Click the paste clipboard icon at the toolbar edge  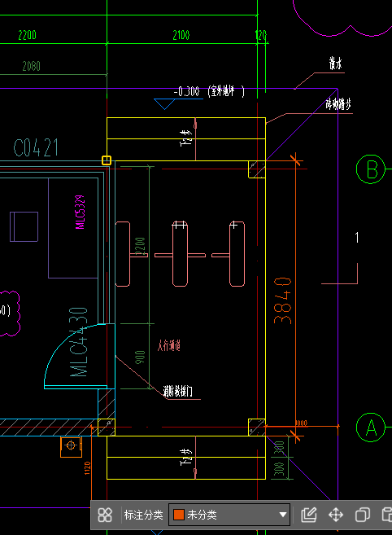tap(387, 515)
